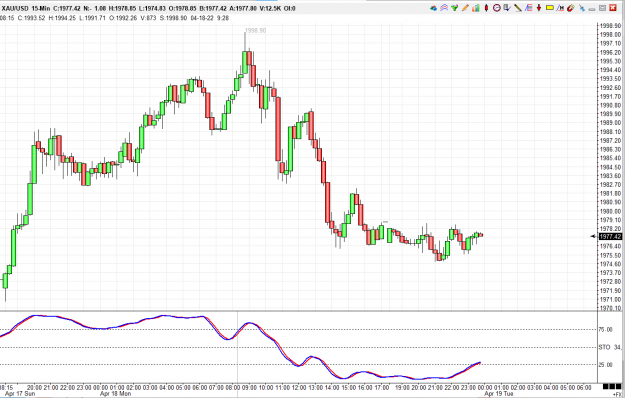Click the line with H measure icon
625x398 pixels.
pyautogui.click(x=560, y=8)
